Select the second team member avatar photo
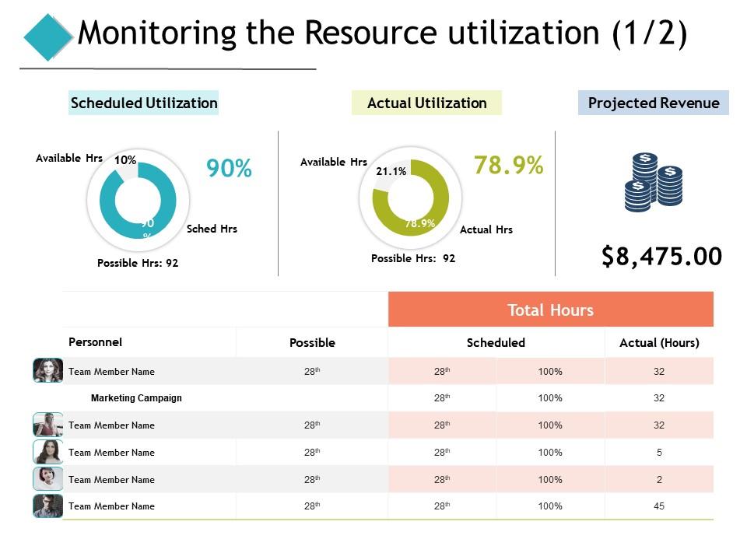The image size is (747, 560). [x=47, y=425]
